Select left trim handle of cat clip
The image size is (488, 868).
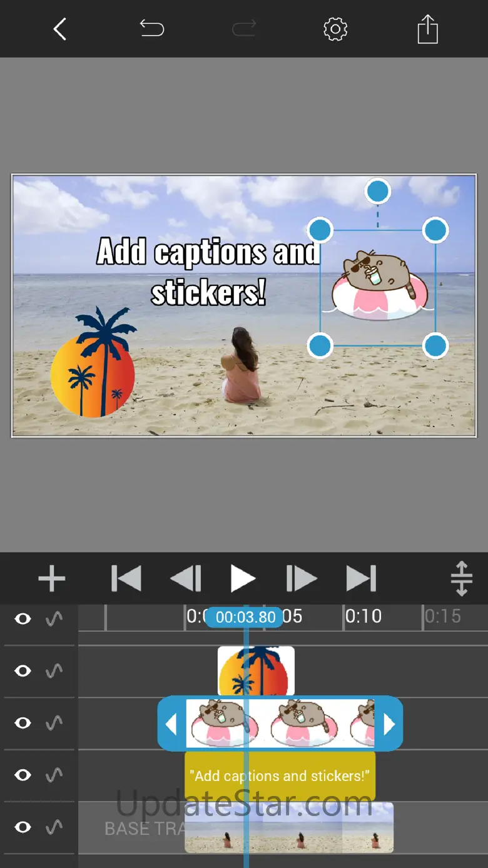171,724
